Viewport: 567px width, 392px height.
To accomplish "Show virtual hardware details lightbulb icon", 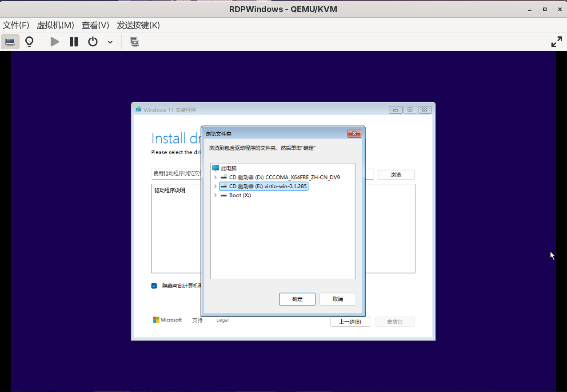I will pyautogui.click(x=29, y=42).
